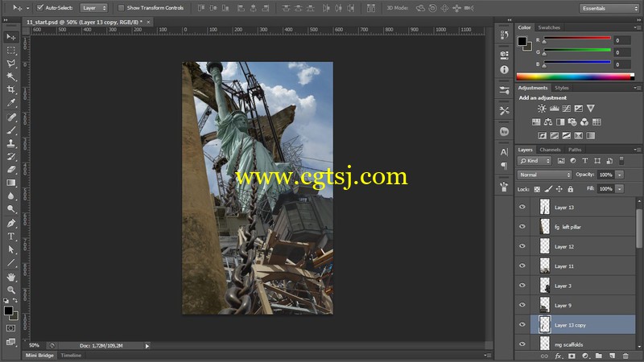Screen dimensions: 644x362
Task: Switch to the Paths tab
Action: tap(575, 150)
